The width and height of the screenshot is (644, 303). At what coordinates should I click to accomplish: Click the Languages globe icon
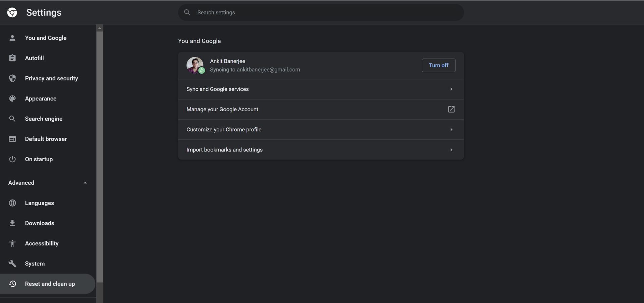pos(12,203)
